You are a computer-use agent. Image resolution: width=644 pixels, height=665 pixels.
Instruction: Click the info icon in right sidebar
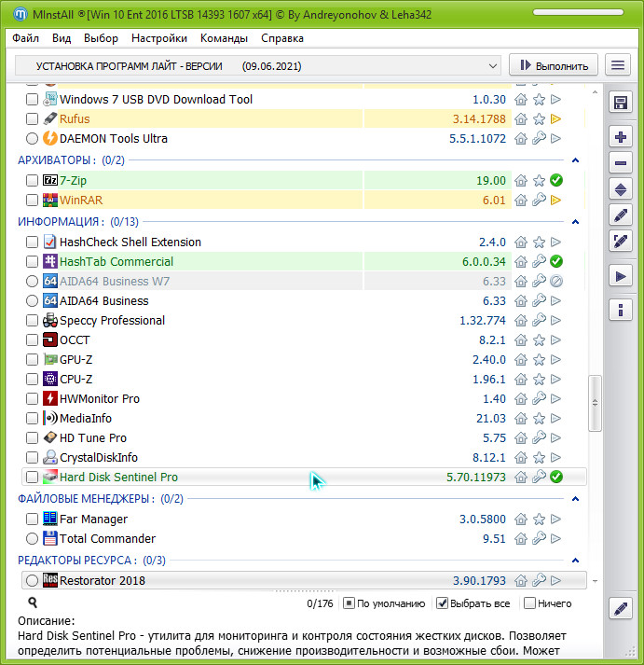621,309
